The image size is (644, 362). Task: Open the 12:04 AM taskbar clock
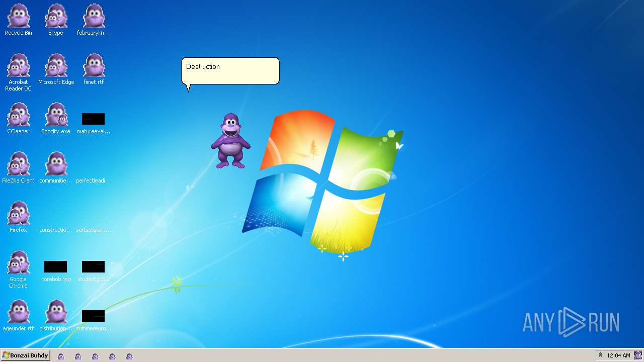click(x=618, y=355)
